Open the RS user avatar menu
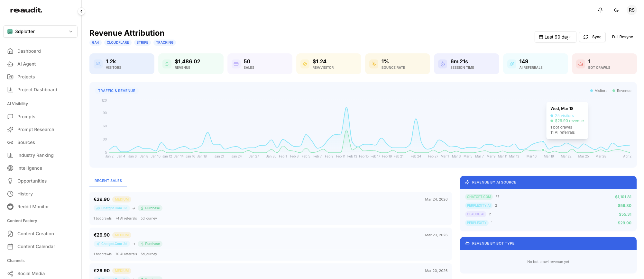 [632, 10]
